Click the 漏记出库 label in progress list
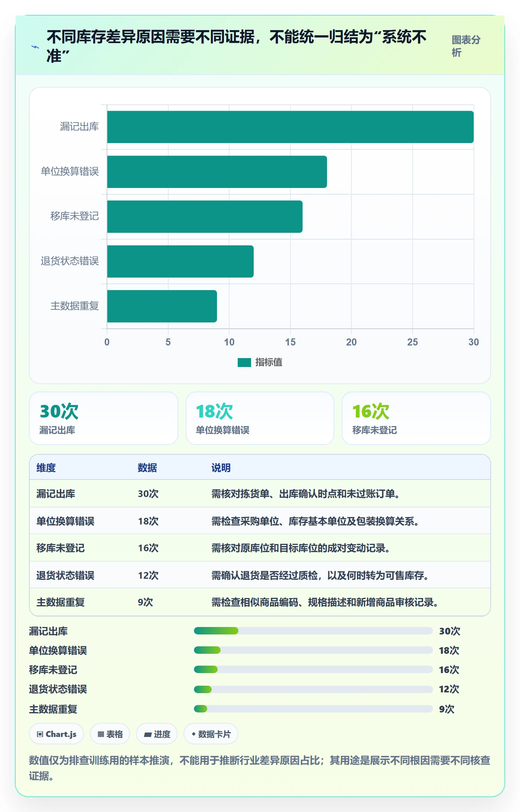This screenshot has height=812, width=520. (x=48, y=631)
